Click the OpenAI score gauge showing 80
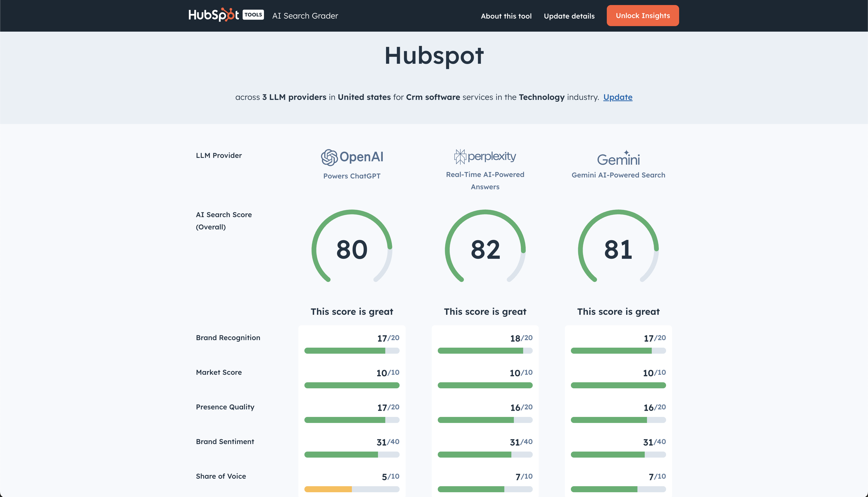Screen dimensions: 868x497 352,246
